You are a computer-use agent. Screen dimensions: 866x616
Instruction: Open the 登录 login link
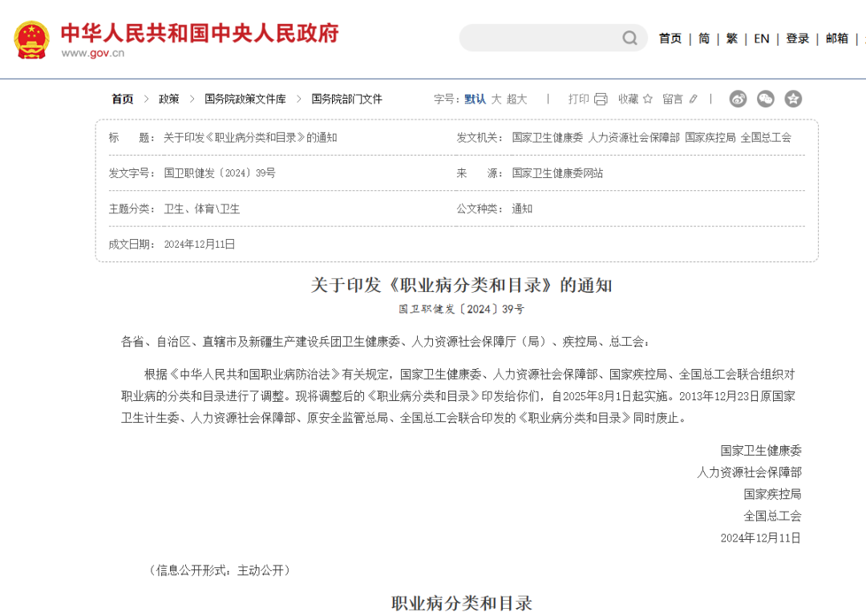click(x=798, y=38)
